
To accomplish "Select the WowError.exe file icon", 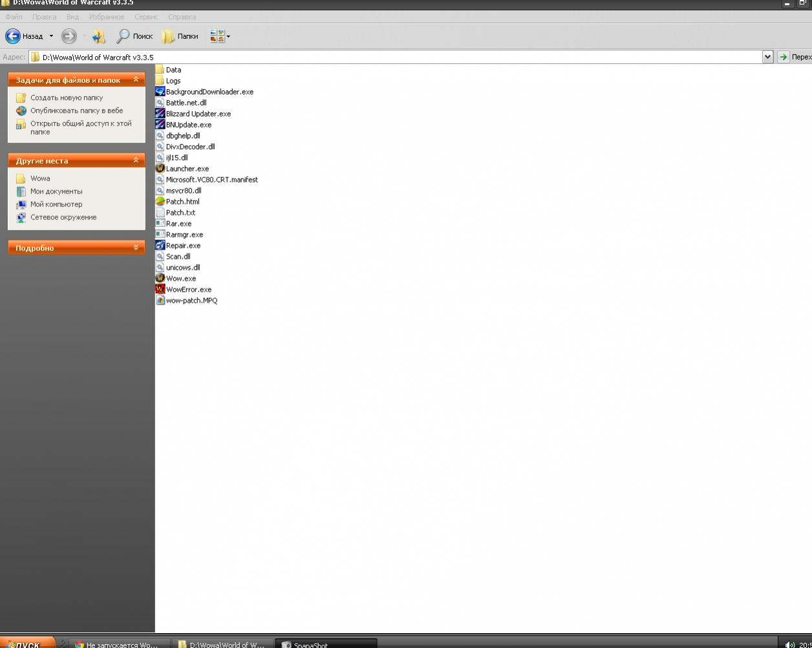I will [160, 290].
